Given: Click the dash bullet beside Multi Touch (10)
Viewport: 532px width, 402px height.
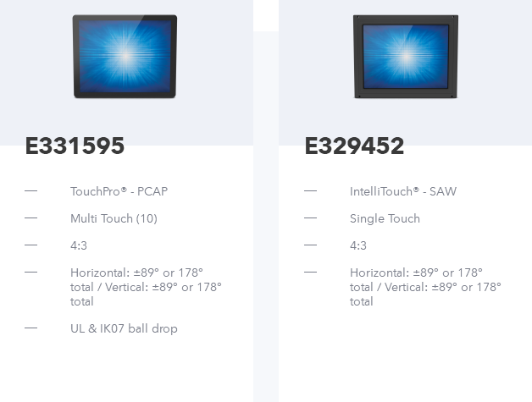Looking at the screenshot, I should [30, 218].
